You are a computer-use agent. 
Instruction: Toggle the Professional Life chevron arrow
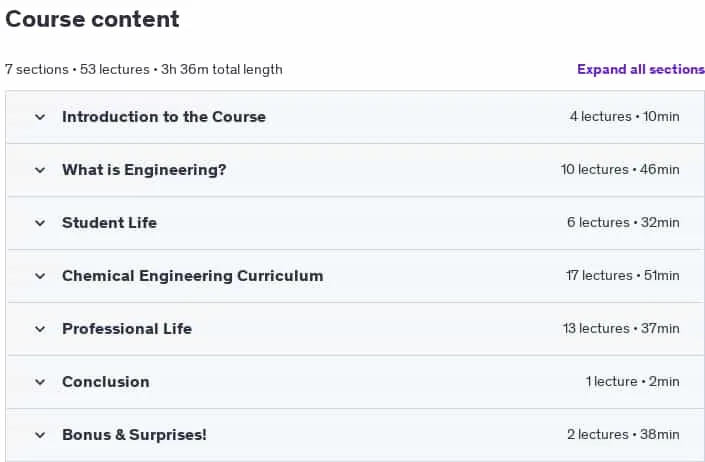coord(40,329)
